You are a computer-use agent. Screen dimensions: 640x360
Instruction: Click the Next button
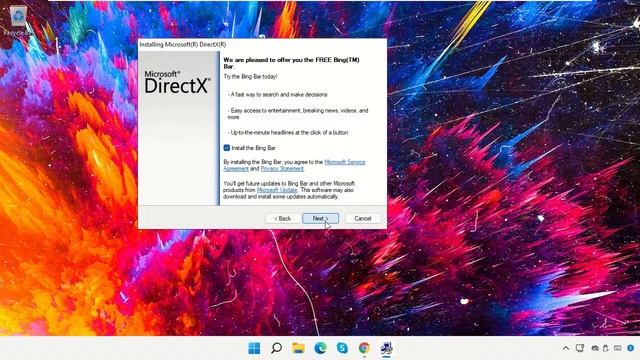(320, 218)
